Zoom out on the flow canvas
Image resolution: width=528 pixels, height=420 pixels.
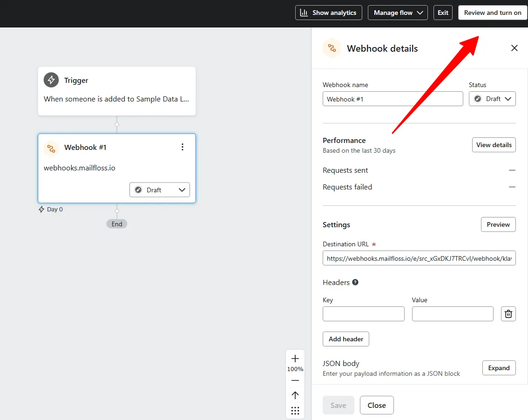pos(295,380)
